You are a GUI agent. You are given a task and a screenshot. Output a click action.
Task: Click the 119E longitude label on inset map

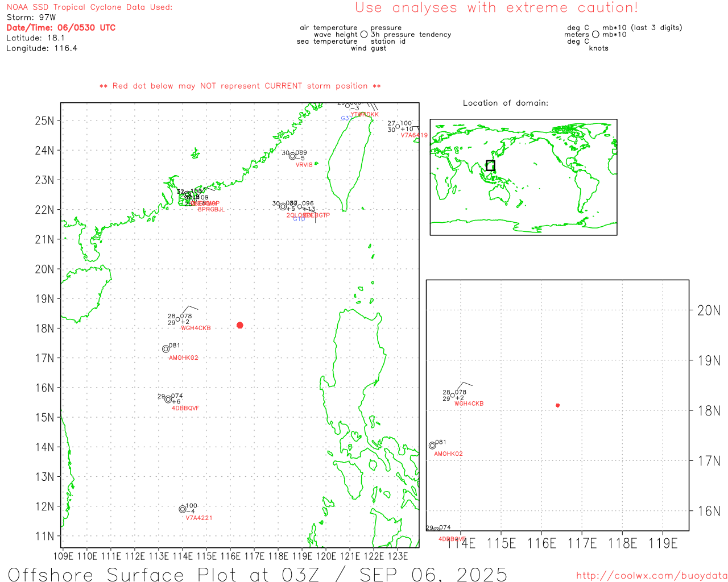point(663,543)
